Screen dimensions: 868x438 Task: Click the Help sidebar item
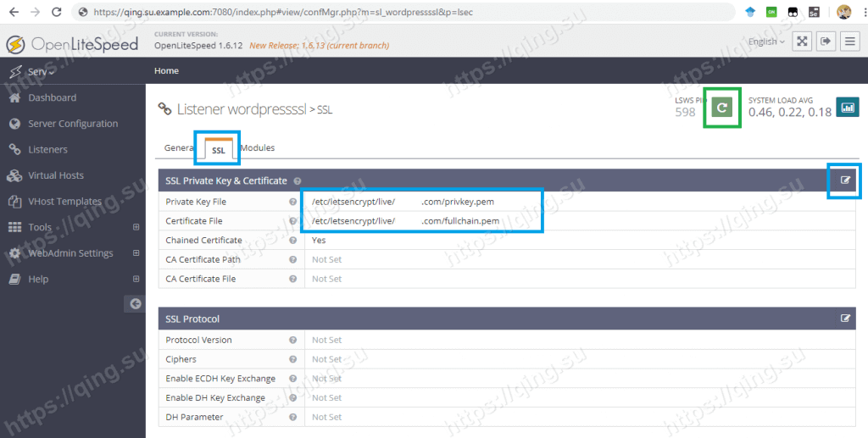38,280
